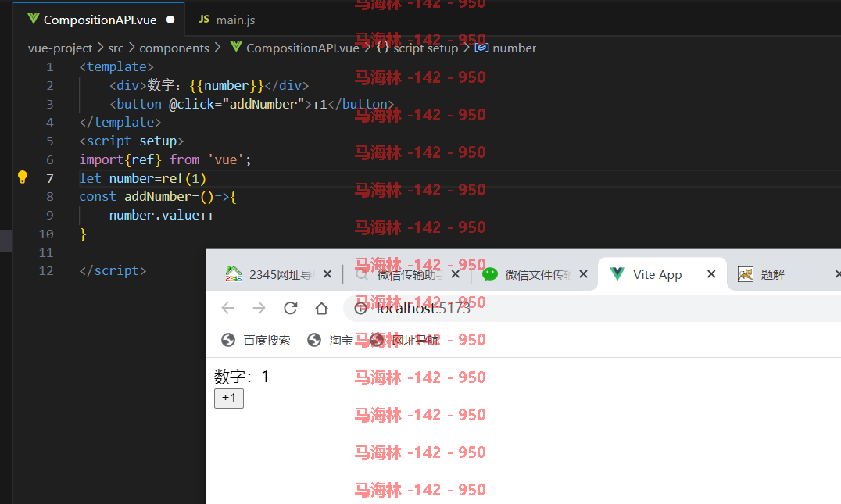Close the 2345网址导航 browser tab
The width and height of the screenshot is (841, 504).
pyautogui.click(x=327, y=274)
